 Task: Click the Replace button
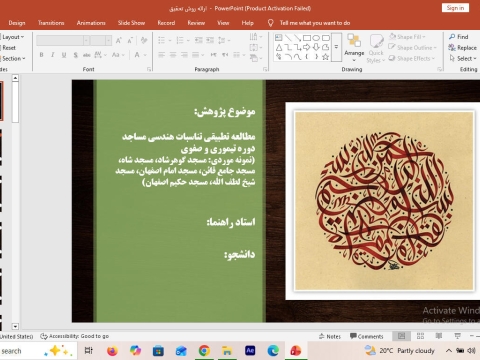point(463,48)
